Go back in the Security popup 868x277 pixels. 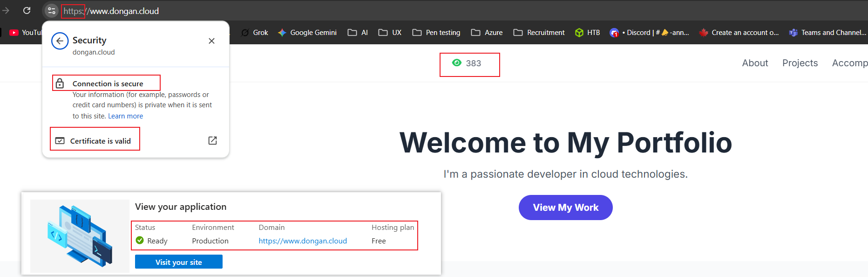tap(60, 41)
